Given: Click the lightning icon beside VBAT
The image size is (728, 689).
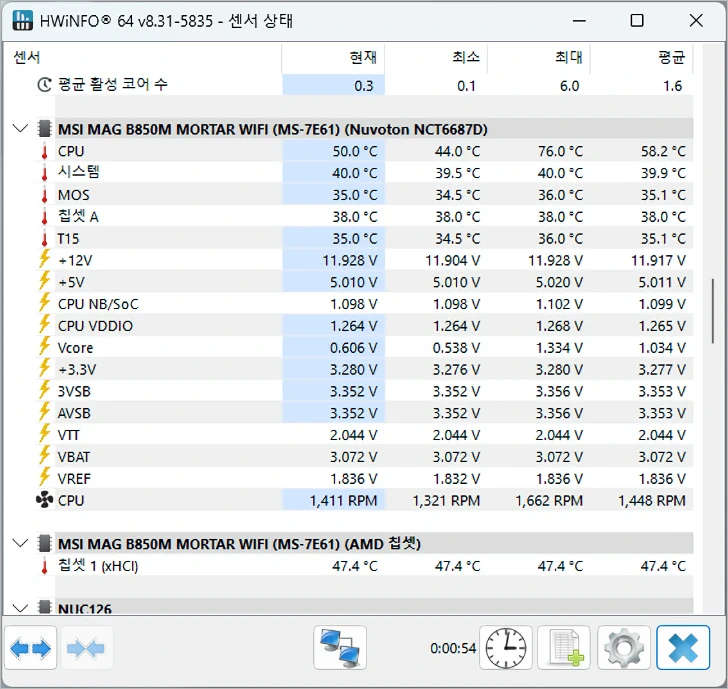Looking at the screenshot, I should [45, 455].
